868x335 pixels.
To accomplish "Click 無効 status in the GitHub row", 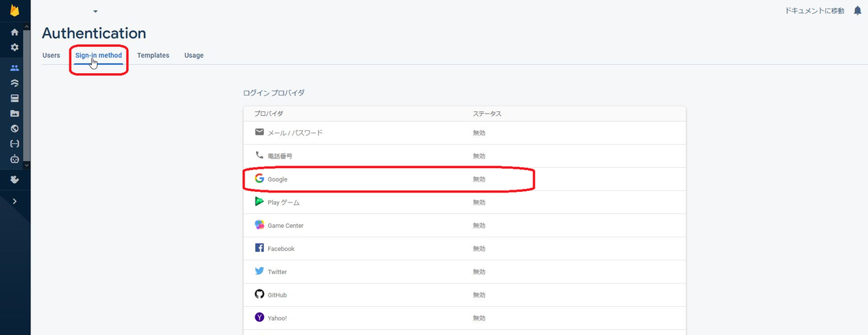I will click(480, 295).
